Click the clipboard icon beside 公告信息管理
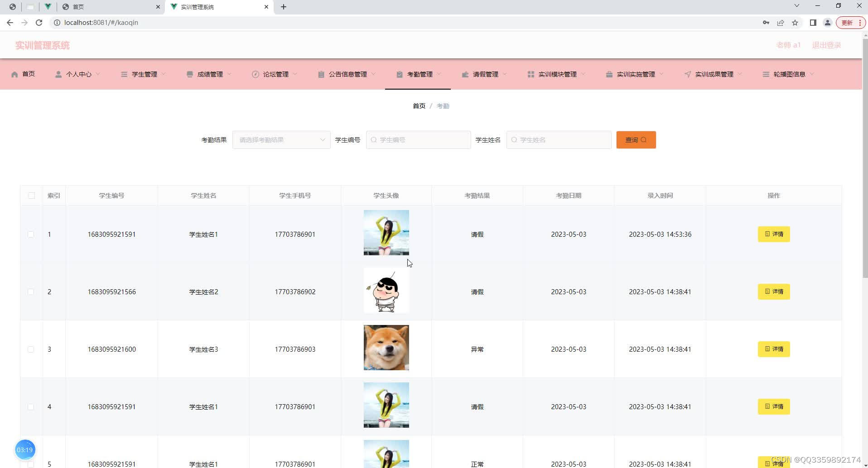This screenshot has height=468, width=868. [321, 74]
